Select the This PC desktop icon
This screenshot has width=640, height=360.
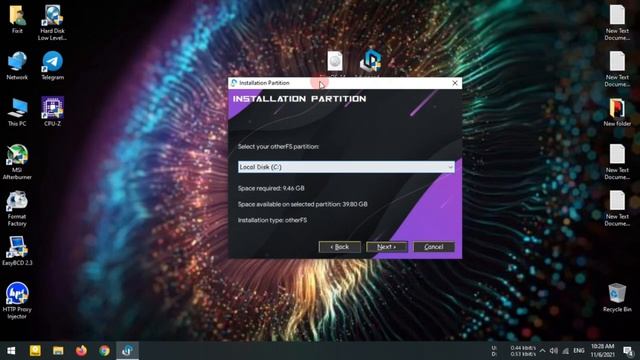click(17, 112)
